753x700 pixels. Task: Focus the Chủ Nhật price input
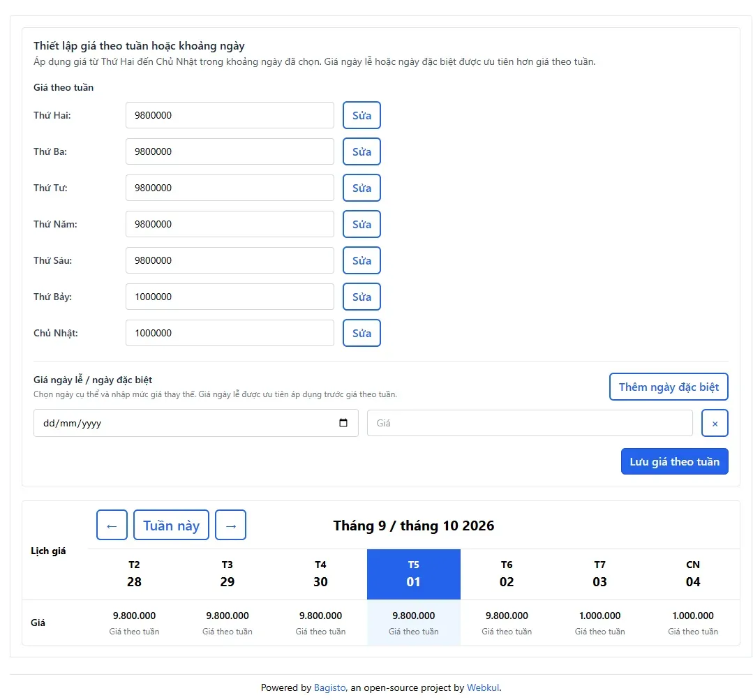(230, 333)
